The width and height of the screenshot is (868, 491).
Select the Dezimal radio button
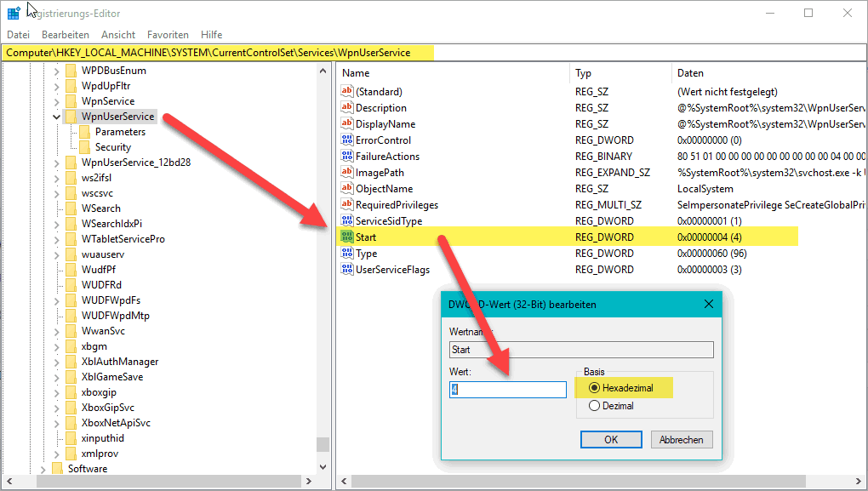(x=594, y=407)
